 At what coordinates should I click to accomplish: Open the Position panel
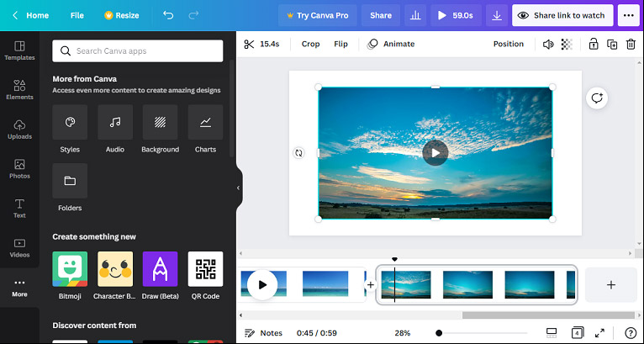pos(509,44)
